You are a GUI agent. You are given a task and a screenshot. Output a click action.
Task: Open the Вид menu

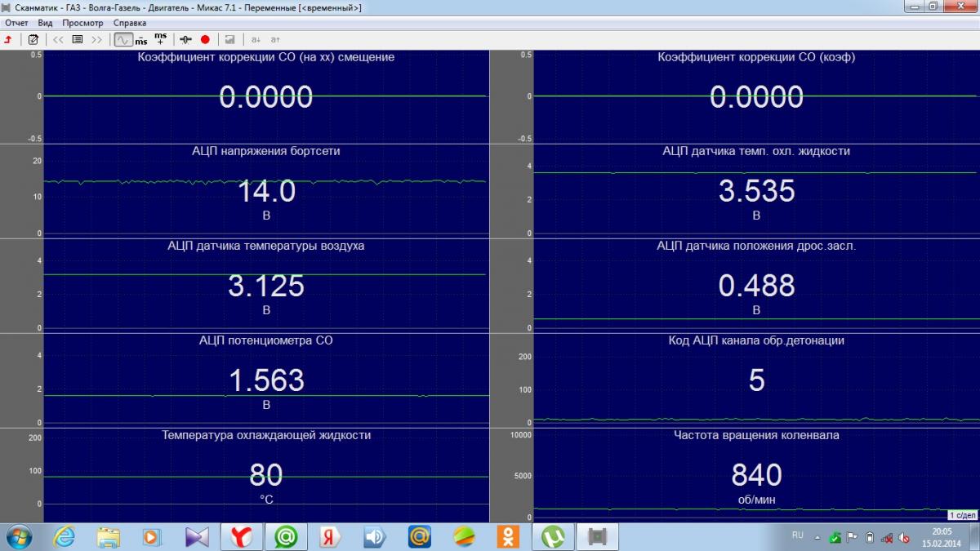[45, 23]
